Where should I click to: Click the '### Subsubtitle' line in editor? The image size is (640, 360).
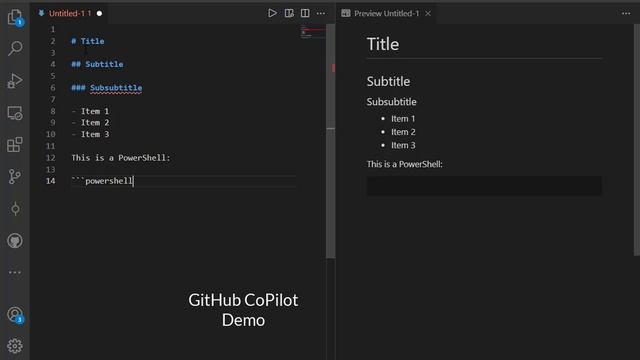pyautogui.click(x=107, y=88)
